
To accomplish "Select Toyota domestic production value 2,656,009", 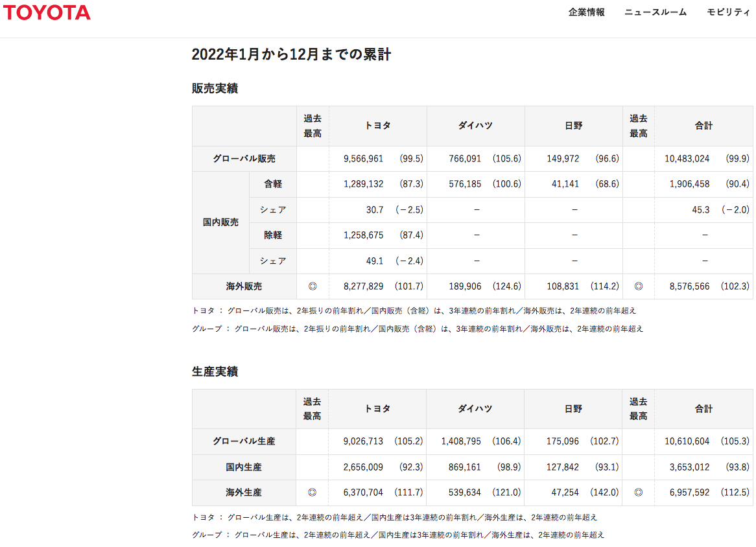I will coord(363,467).
